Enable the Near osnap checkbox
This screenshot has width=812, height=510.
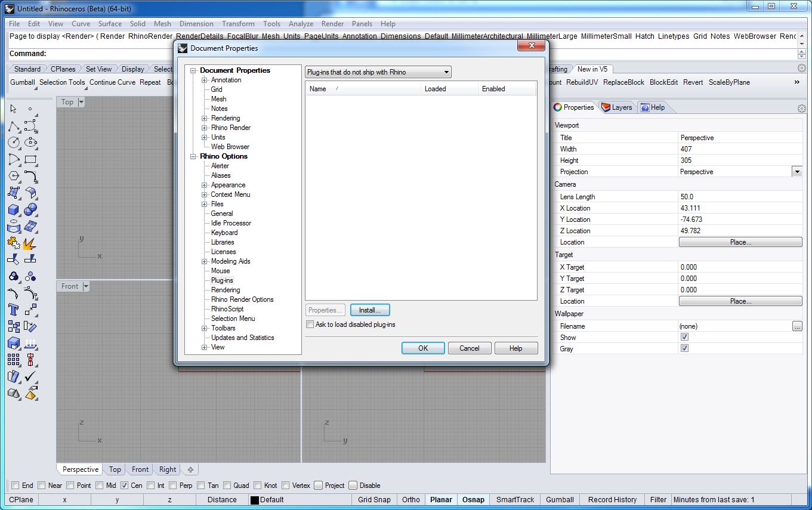(x=41, y=486)
